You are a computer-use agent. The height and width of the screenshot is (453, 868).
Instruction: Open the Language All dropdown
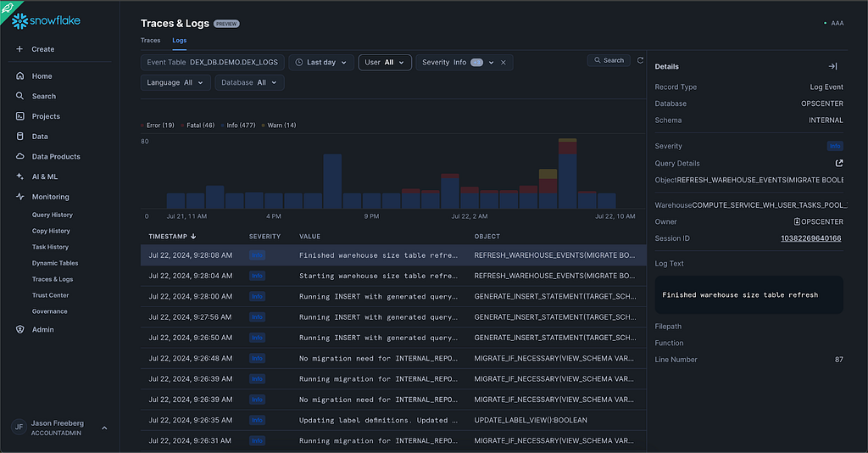click(175, 82)
